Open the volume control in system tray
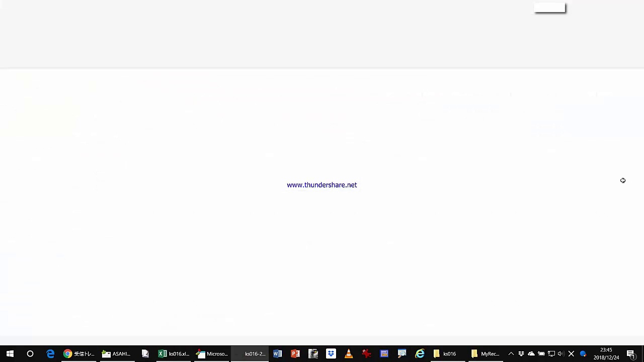Image resolution: width=644 pixels, height=362 pixels. pos(561,354)
